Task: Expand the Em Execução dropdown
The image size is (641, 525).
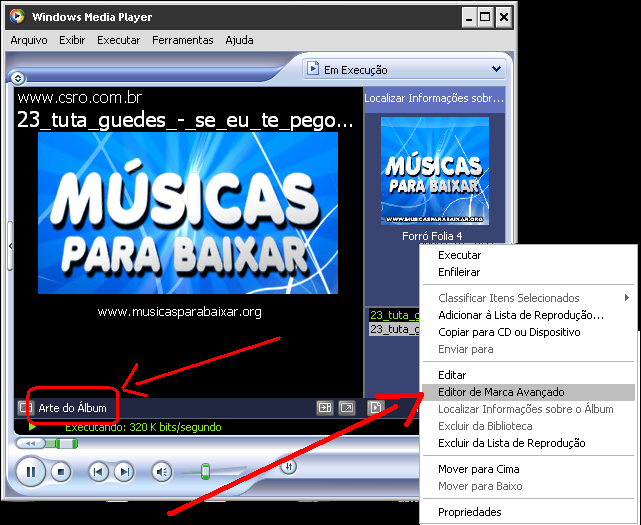Action: click(x=496, y=69)
